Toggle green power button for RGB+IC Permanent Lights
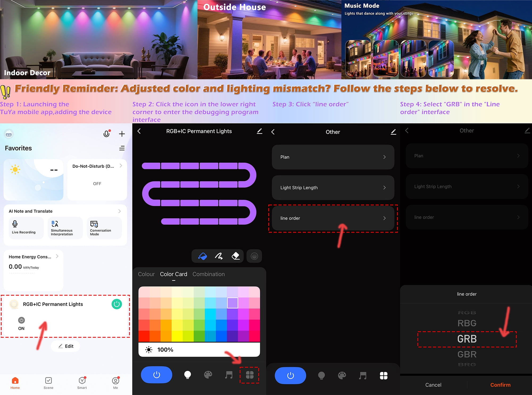532x395 pixels. tap(117, 304)
